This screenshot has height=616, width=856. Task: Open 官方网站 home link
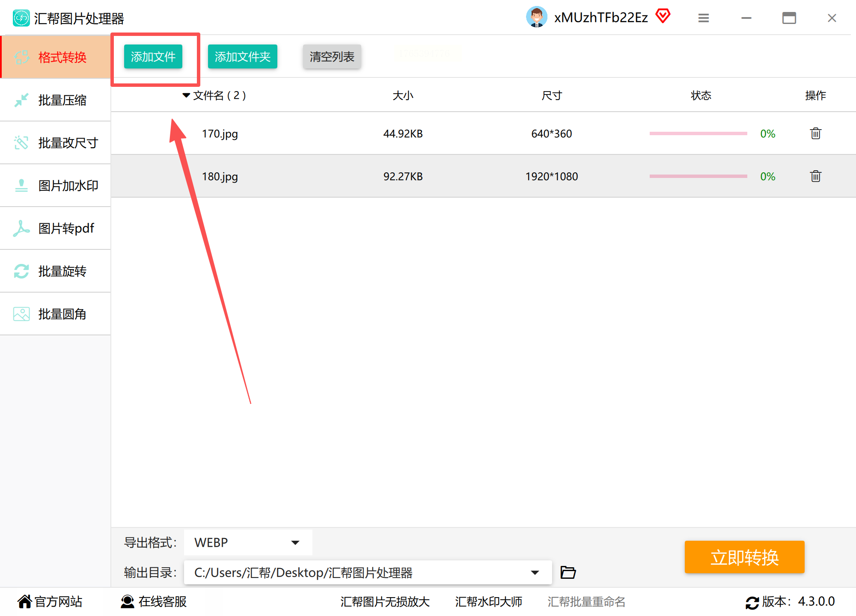pyautogui.click(x=50, y=601)
